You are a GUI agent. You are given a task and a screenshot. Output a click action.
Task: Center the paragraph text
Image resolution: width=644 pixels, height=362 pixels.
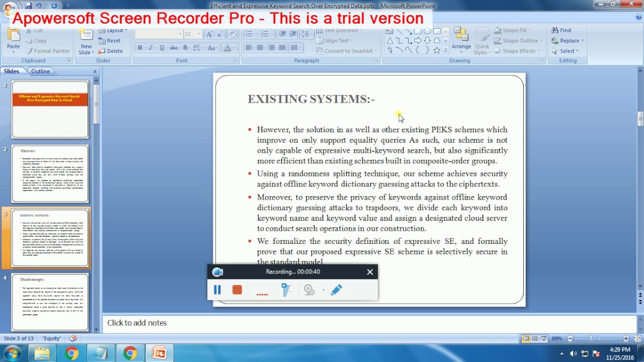coord(260,48)
